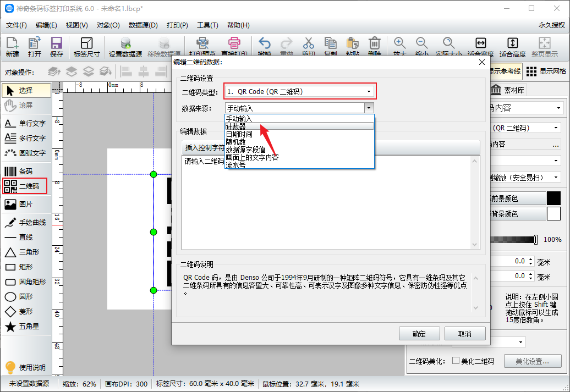570x392 pixels.
Task: Toggle the 美化二维码 checkbox
Action: (x=456, y=361)
